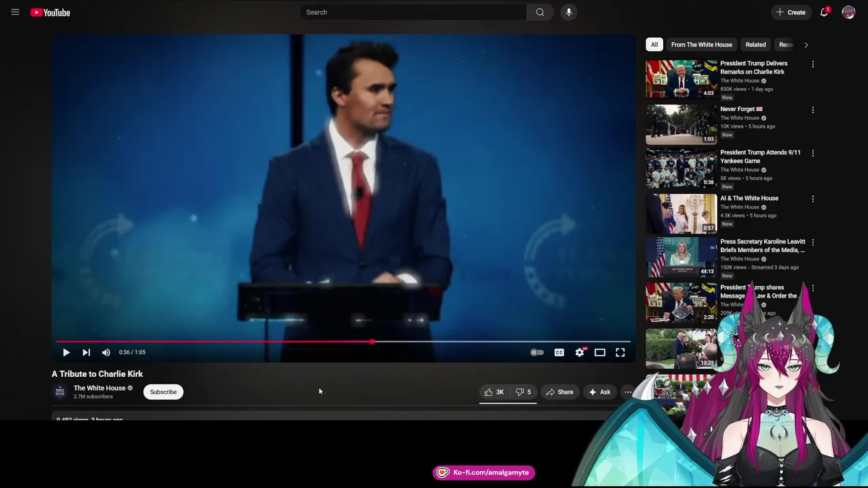Screen dimensions: 868x488
Task: Open options for Press Secretary Karoline Leavitt video
Action: [x=813, y=242]
